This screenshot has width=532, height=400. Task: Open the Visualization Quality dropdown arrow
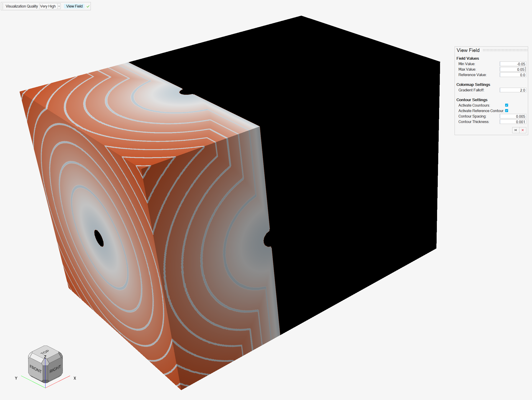point(59,7)
